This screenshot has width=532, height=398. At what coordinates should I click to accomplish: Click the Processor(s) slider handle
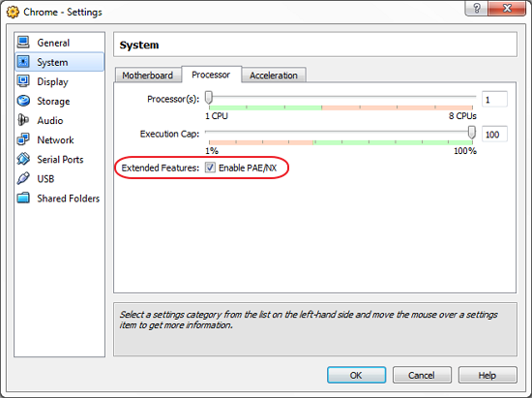tap(209, 98)
